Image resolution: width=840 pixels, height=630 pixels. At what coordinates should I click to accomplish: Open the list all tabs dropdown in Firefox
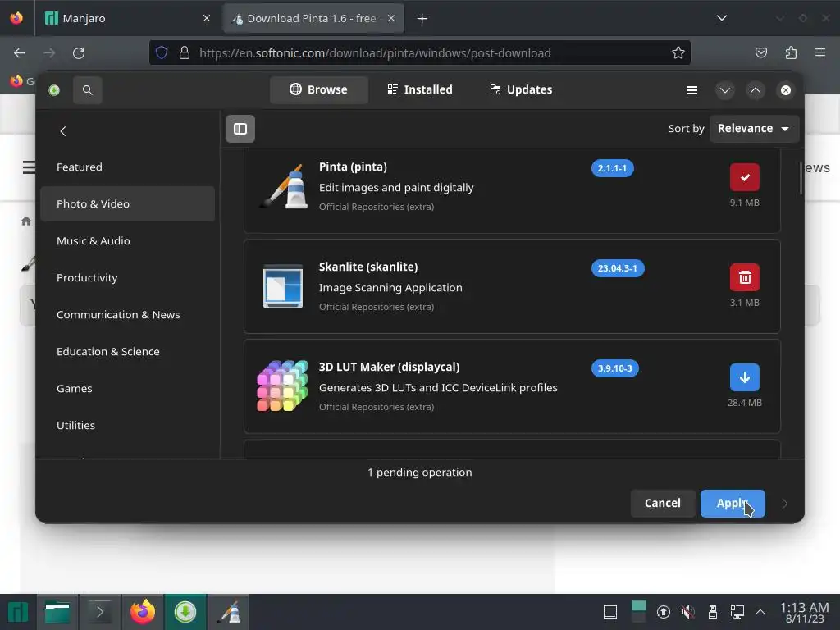722,18
